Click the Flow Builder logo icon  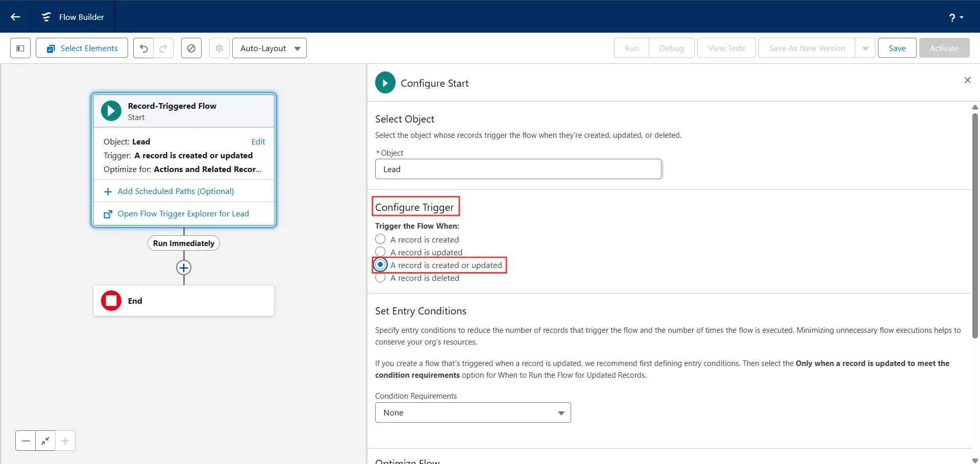tap(46, 17)
